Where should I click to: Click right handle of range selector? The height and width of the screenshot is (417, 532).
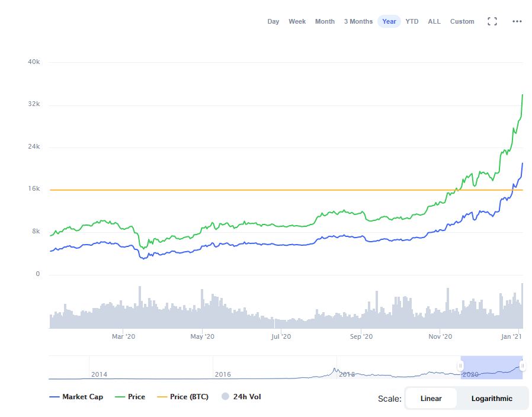pos(523,366)
